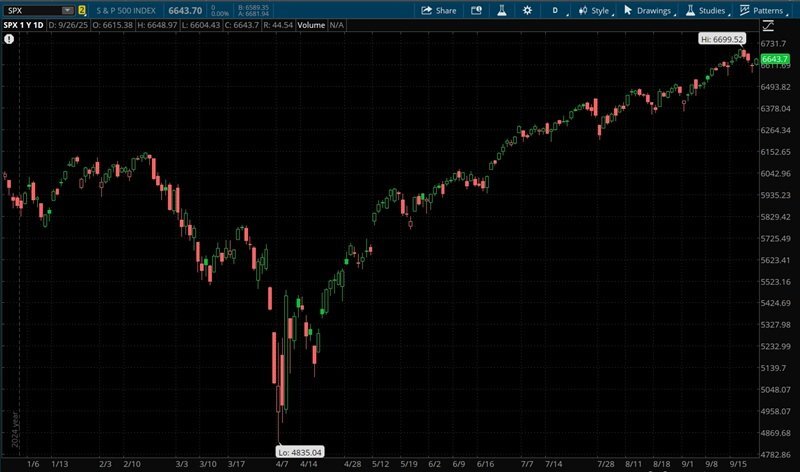Click the Share button in the toolbar
This screenshot has height=472, width=800.
tap(438, 10)
